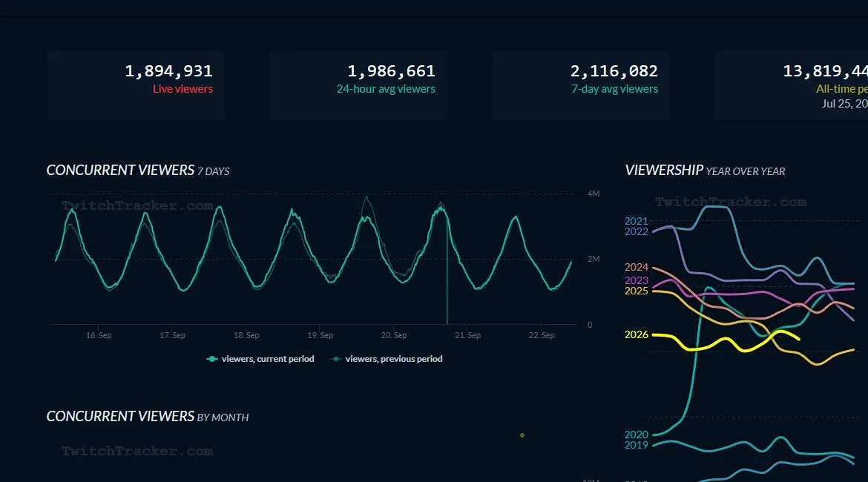Click the 1,894,931 live viewers value
Screen dimensions: 868x482
pos(169,71)
